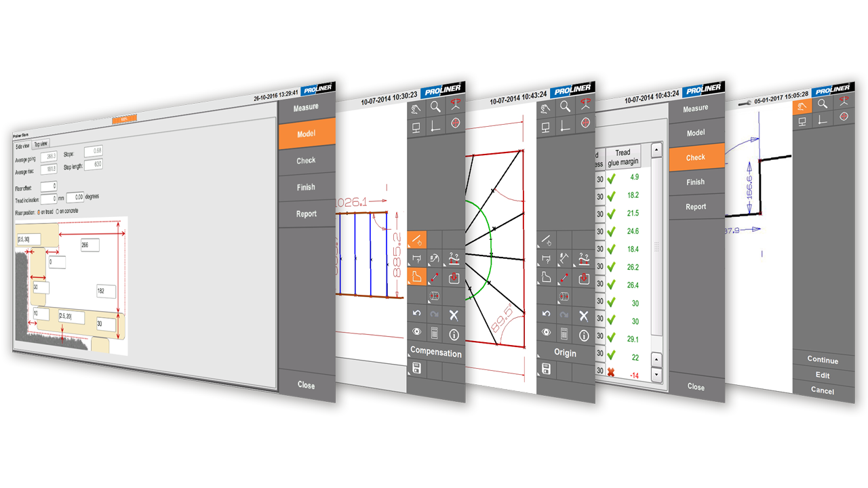Click the orange 100% progress bar
This screenshot has width=868, height=488.
pos(124,119)
